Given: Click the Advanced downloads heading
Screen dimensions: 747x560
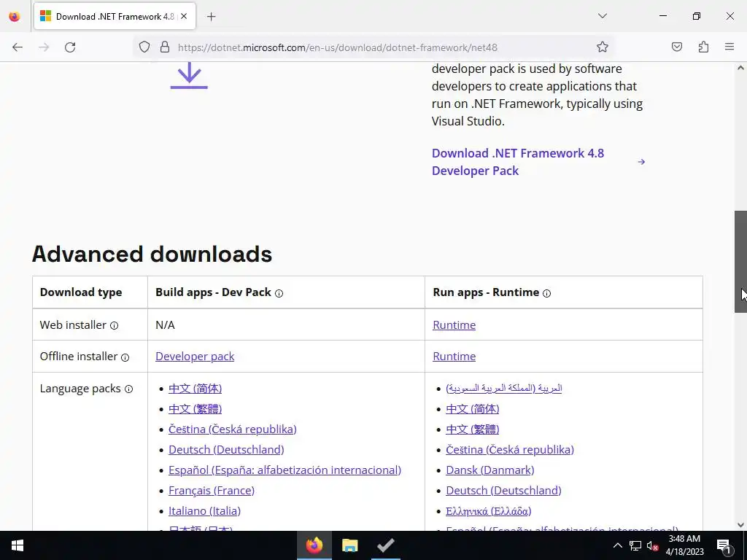Looking at the screenshot, I should 152,254.
